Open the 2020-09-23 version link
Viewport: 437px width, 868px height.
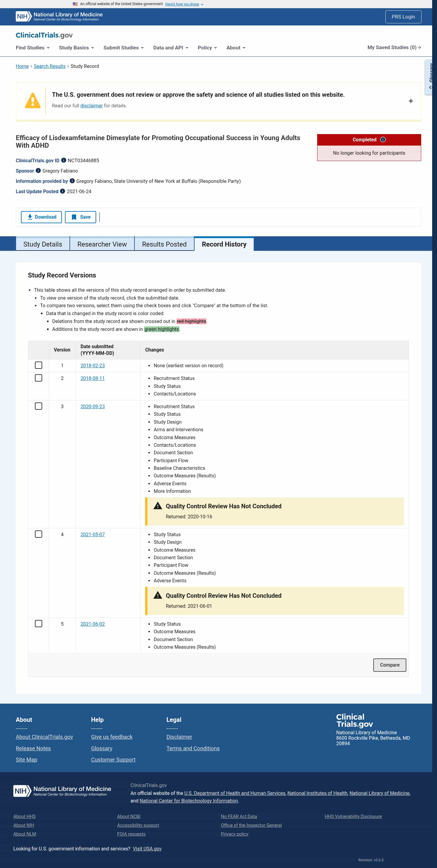click(92, 406)
